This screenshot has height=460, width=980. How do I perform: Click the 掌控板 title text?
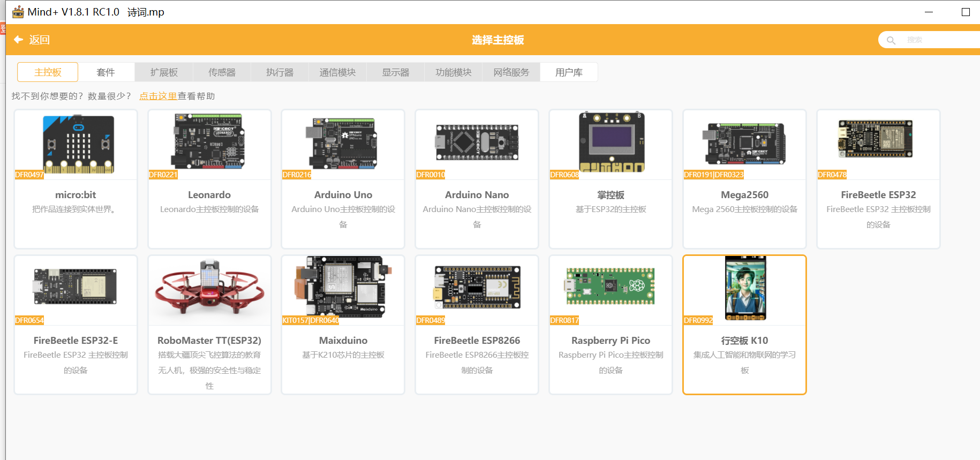pos(611,195)
